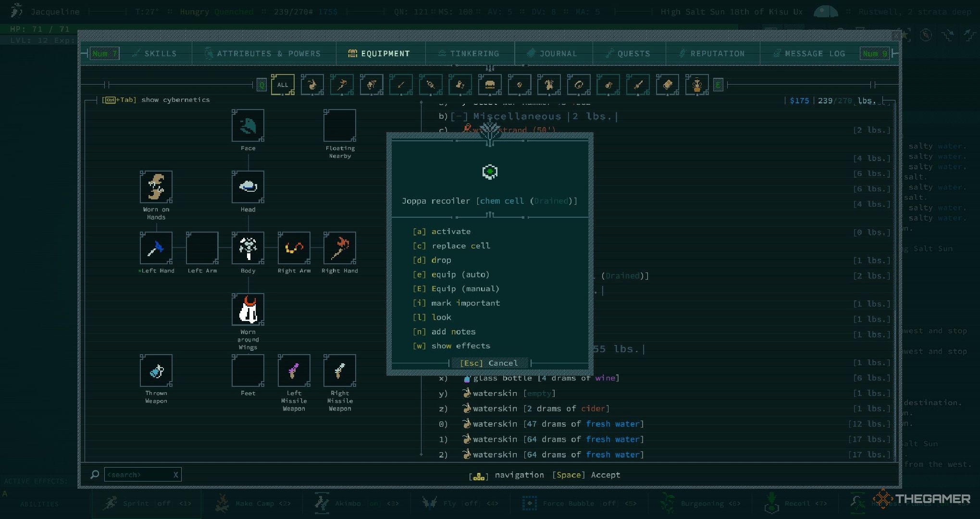Click the Num 9 next-tab button
980x519 pixels.
tap(875, 53)
